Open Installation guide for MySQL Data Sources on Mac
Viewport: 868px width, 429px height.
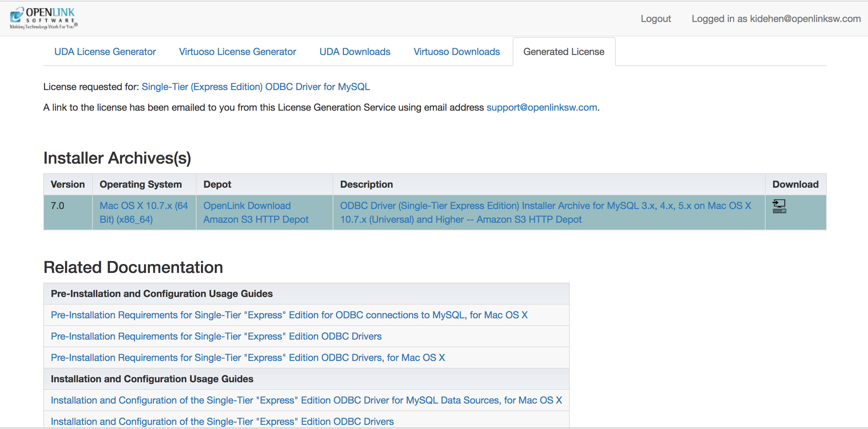[307, 400]
